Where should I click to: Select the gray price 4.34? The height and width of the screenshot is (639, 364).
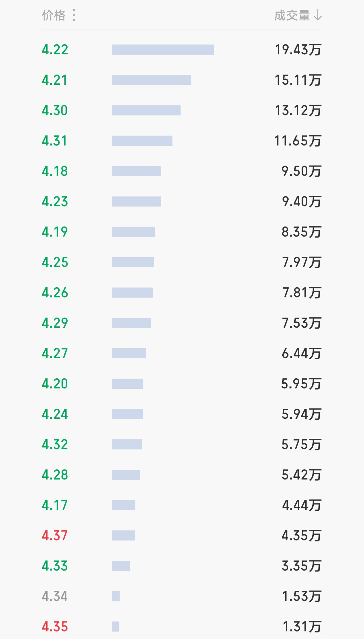pos(55,596)
